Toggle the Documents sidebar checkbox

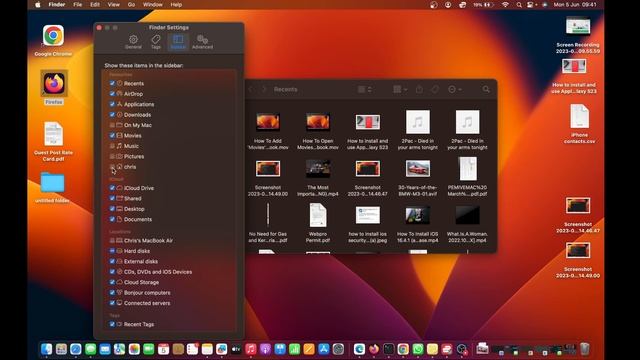[112, 219]
